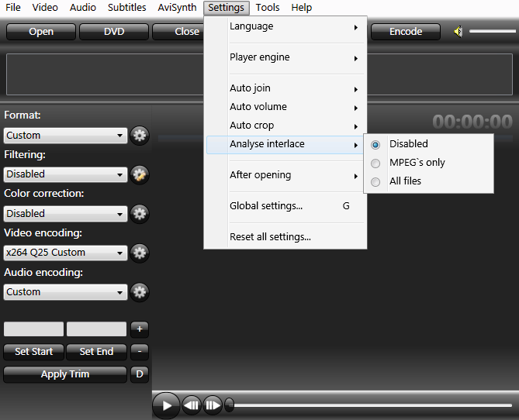Open Video encoding x264 Q25 Custom dropdown
The image size is (519, 420).
pyautogui.click(x=65, y=253)
